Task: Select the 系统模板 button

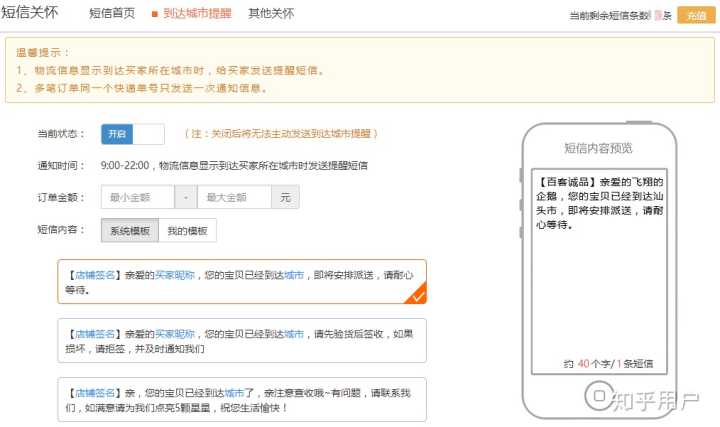Action: tap(130, 230)
